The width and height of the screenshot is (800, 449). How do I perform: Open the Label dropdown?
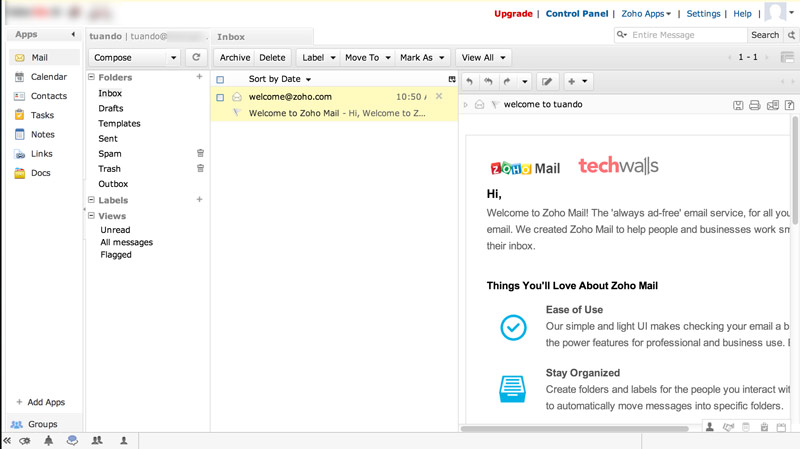point(319,58)
